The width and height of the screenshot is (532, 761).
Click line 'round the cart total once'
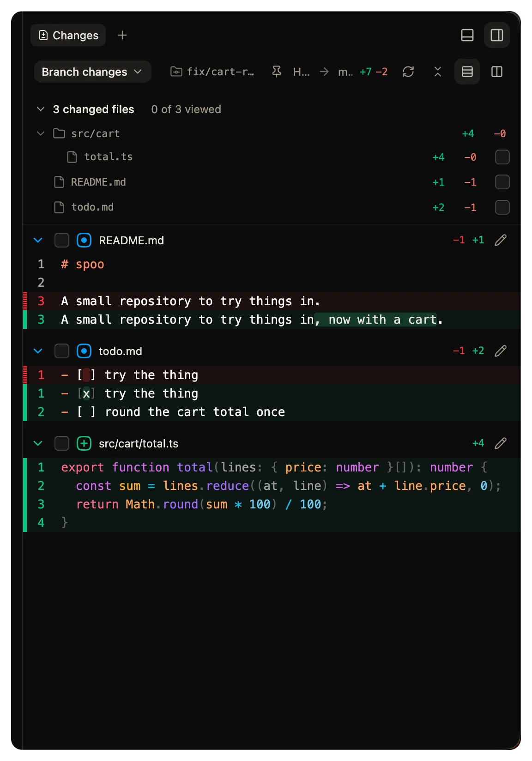[x=272, y=412]
